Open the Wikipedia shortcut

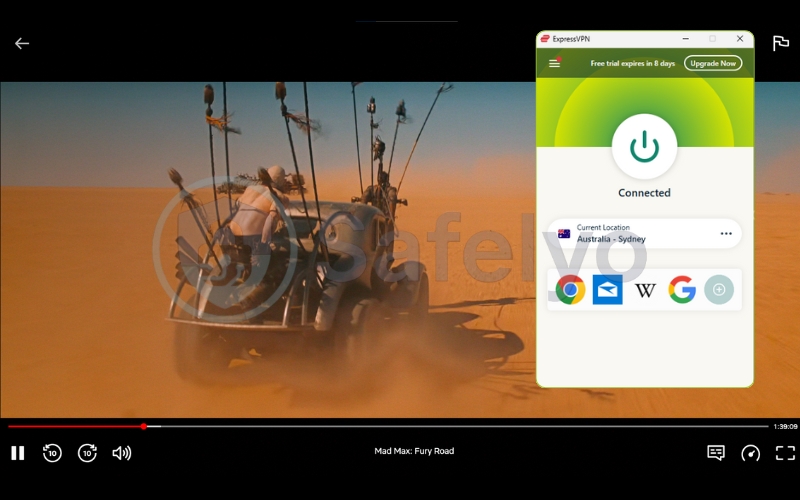click(x=645, y=290)
